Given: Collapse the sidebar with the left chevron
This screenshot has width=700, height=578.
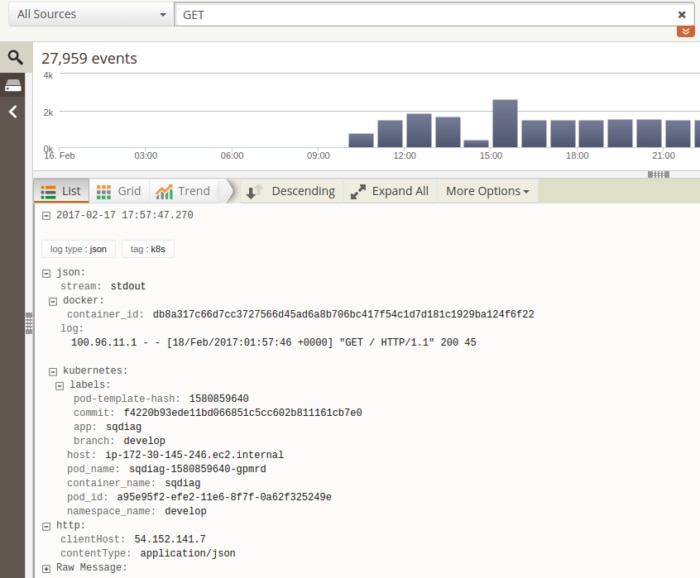Looking at the screenshot, I should pyautogui.click(x=14, y=112).
